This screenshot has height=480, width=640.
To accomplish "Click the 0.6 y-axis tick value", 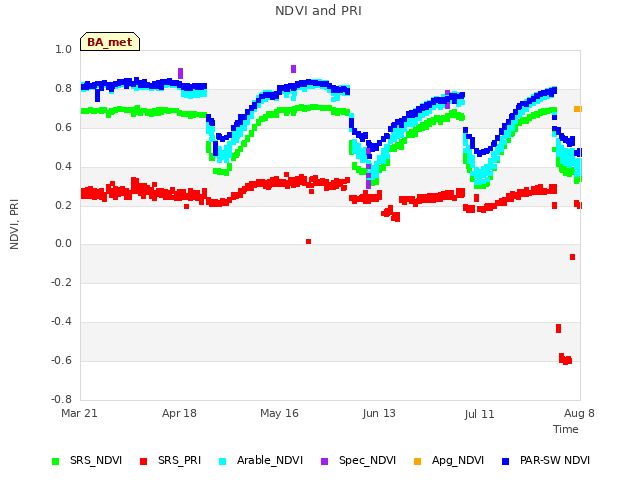I will pyautogui.click(x=63, y=127).
